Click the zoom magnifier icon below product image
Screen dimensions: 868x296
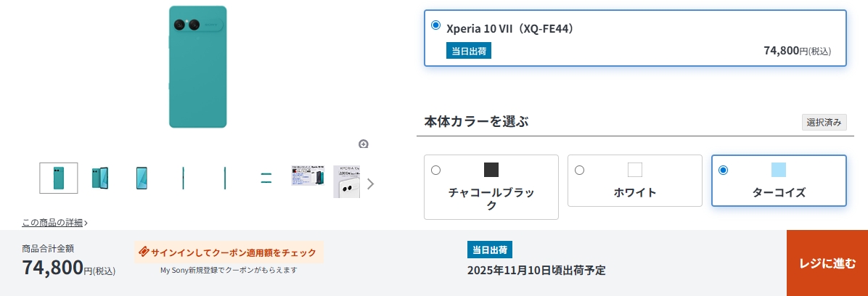[x=364, y=144]
